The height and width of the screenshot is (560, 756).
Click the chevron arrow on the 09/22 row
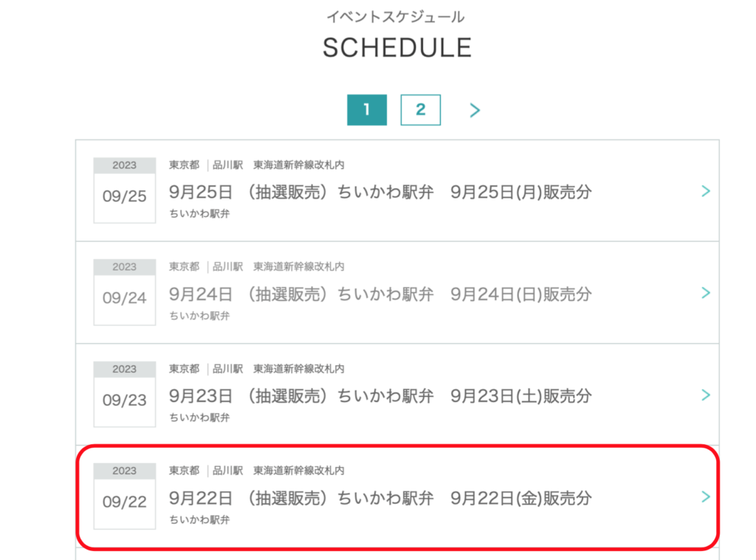coord(706,497)
